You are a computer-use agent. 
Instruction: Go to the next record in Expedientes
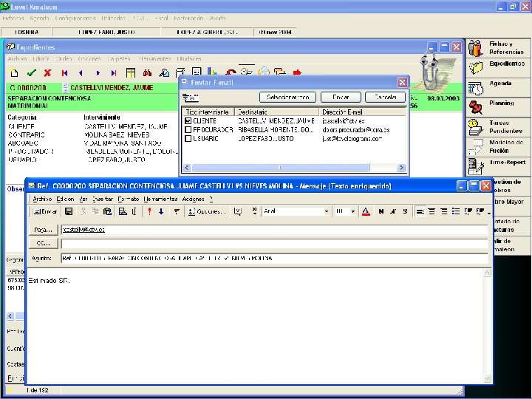(x=98, y=72)
